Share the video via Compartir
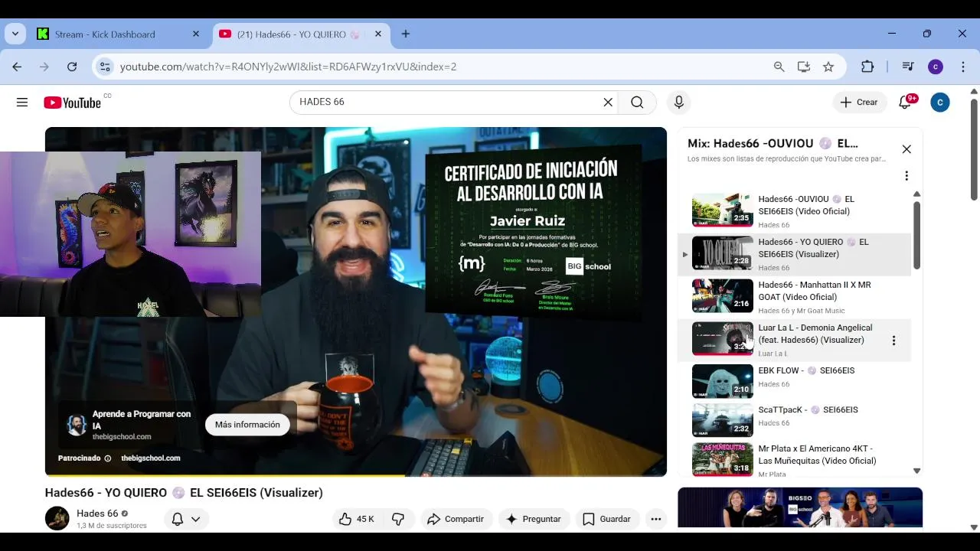Screen dimensions: 980x551 point(456,519)
